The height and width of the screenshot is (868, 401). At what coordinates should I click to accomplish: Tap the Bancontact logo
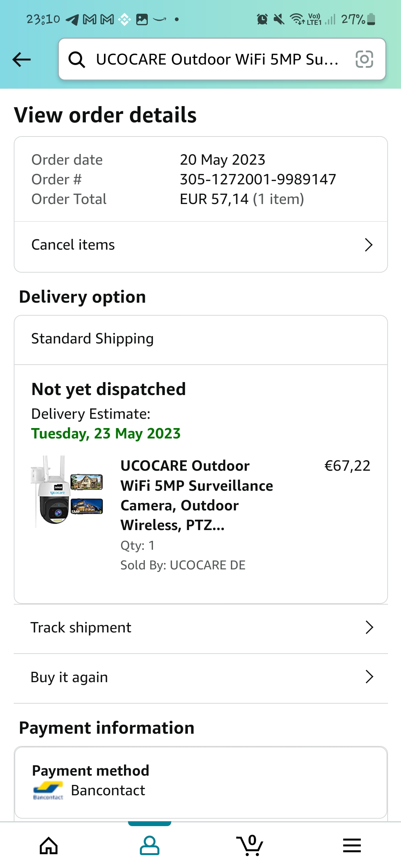(48, 791)
